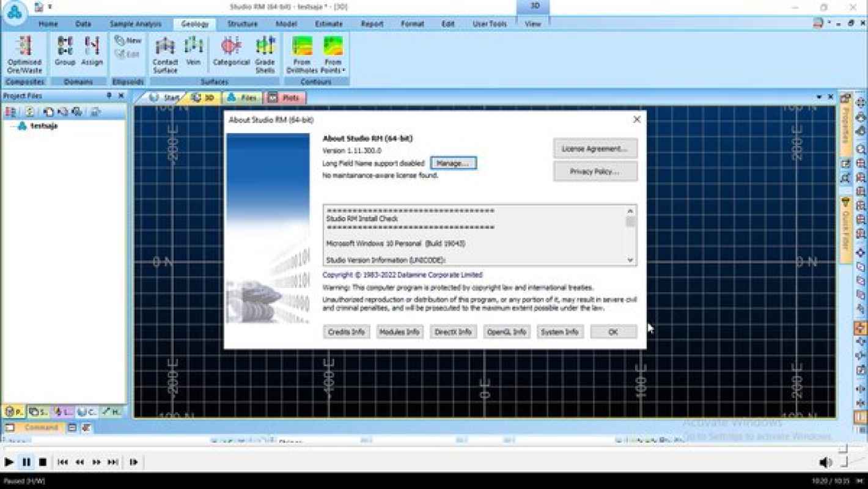
Task: Click the OK button in About dialog
Action: coord(614,332)
